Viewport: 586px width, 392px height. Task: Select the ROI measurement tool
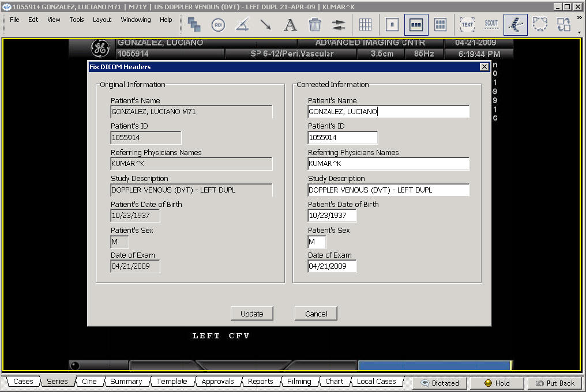[218, 25]
